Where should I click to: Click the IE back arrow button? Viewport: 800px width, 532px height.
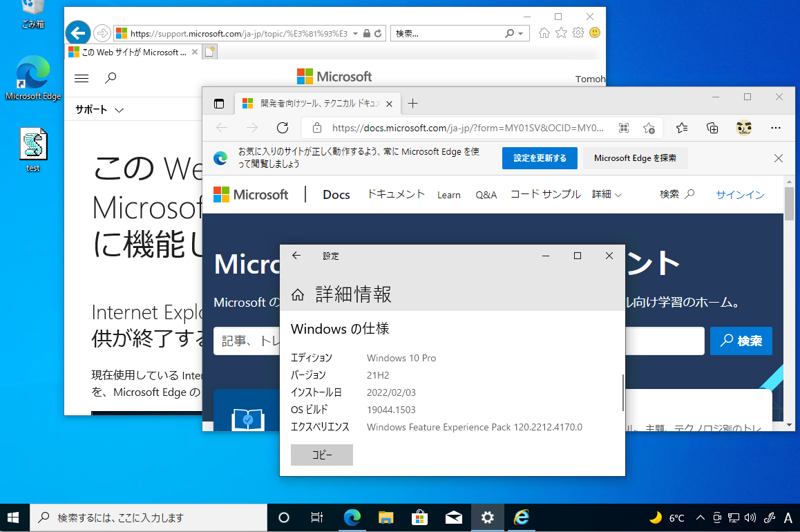click(78, 33)
